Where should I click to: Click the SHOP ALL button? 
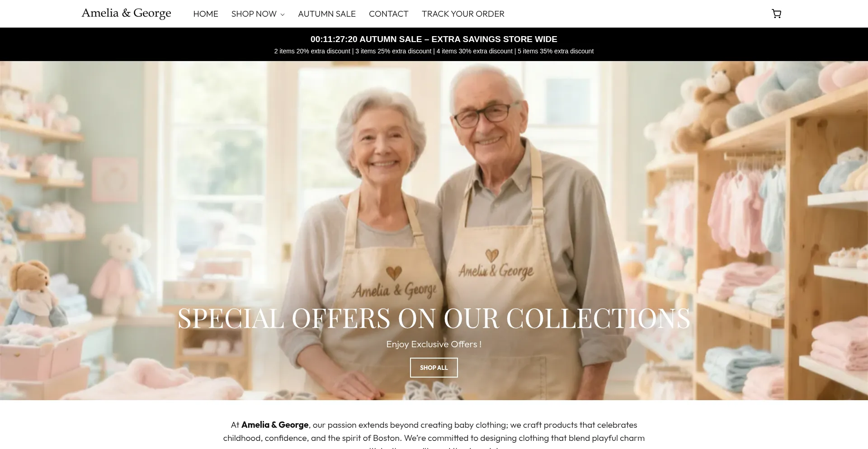click(434, 368)
